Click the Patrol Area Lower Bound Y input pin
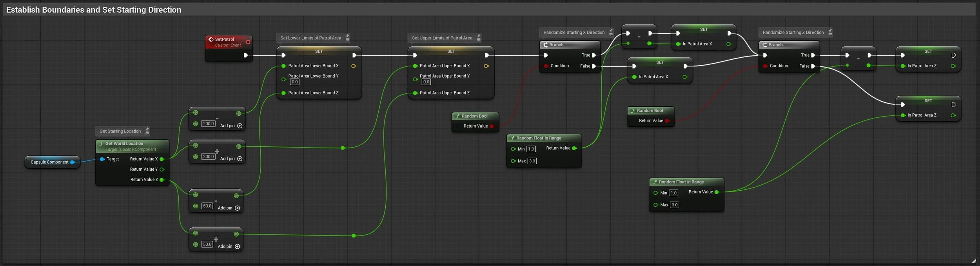 point(284,79)
